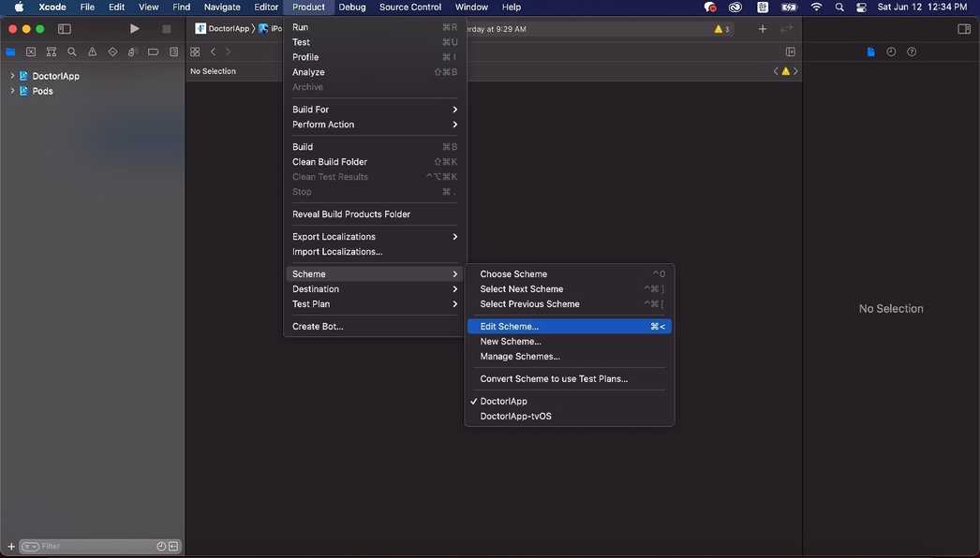Open the Perform Action submenu
Viewport: 980px width, 558px height.
click(x=375, y=125)
